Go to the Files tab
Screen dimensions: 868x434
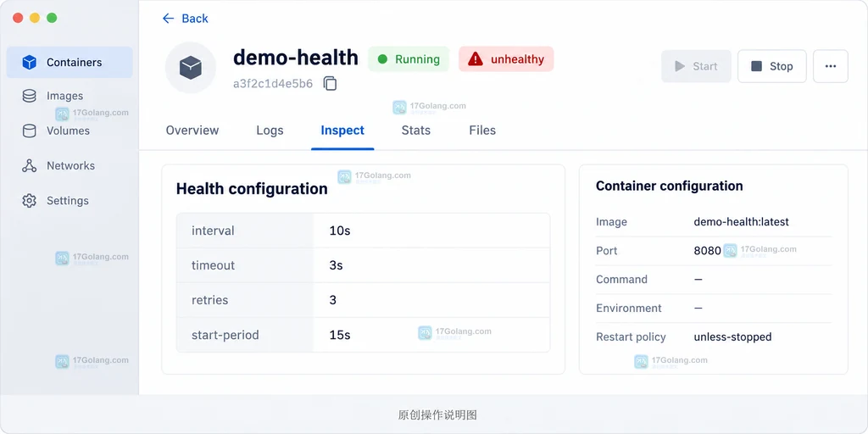point(482,130)
